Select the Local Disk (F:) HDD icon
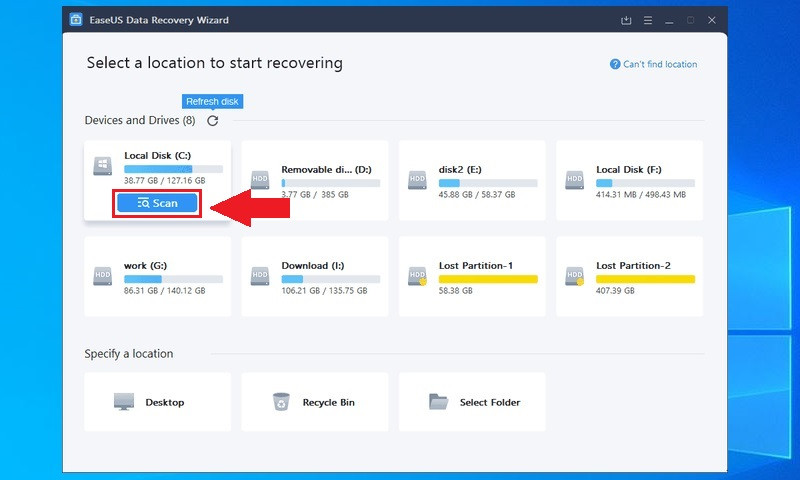This screenshot has height=480, width=800. (x=574, y=180)
